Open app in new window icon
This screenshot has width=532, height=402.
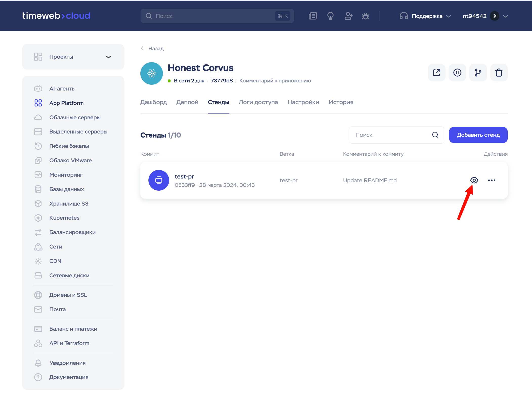pyautogui.click(x=436, y=73)
